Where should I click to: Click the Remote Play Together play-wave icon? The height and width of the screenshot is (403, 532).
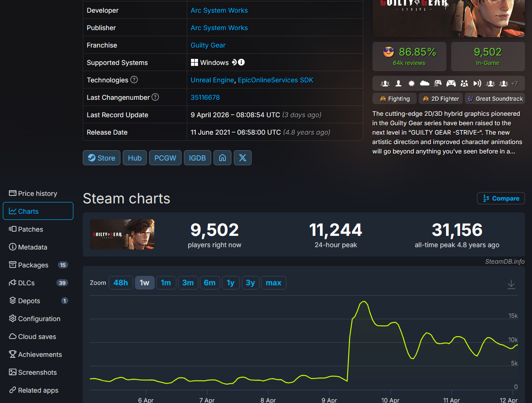[477, 83]
